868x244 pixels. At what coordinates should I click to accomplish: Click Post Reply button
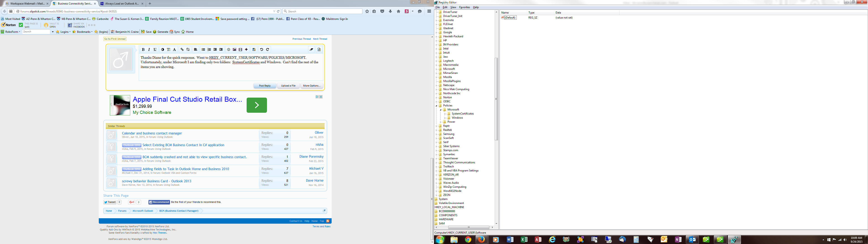coord(265,86)
